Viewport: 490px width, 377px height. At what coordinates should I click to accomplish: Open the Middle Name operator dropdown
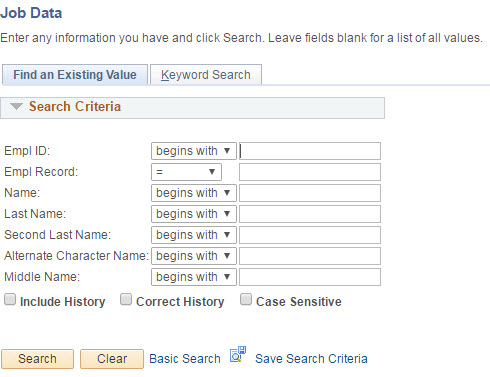[x=194, y=277]
